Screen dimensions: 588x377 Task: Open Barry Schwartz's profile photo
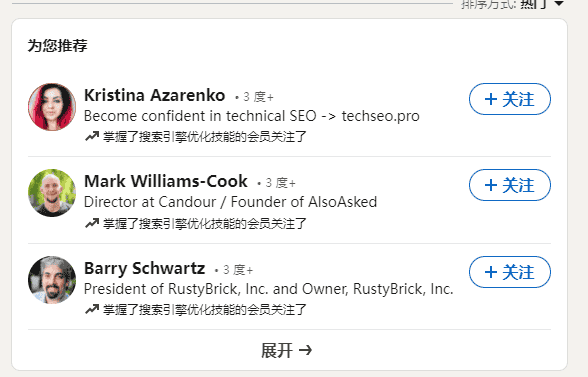[52, 280]
